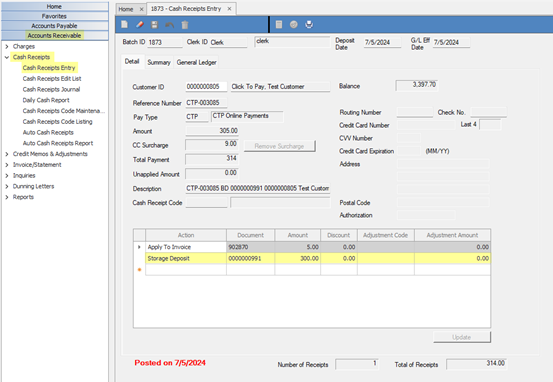The height and width of the screenshot is (382, 553).
Task: Click the round checkmark Post icon
Action: tap(294, 24)
